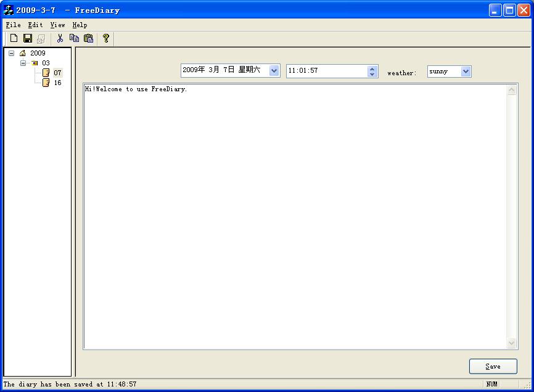534x392 pixels.
Task: Click the Copy toolbar icon
Action: pos(74,38)
